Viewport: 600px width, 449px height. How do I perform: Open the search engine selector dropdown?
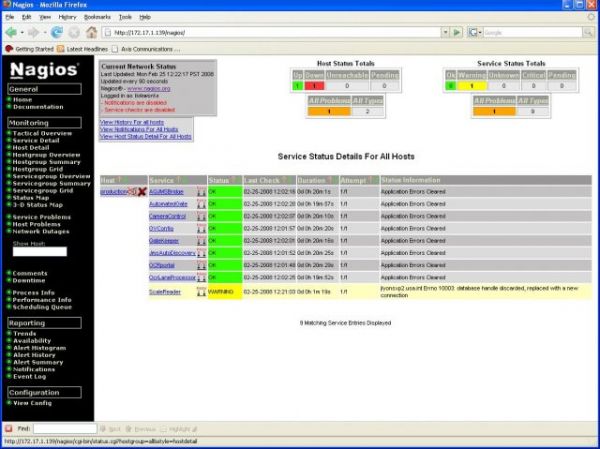[x=476, y=32]
